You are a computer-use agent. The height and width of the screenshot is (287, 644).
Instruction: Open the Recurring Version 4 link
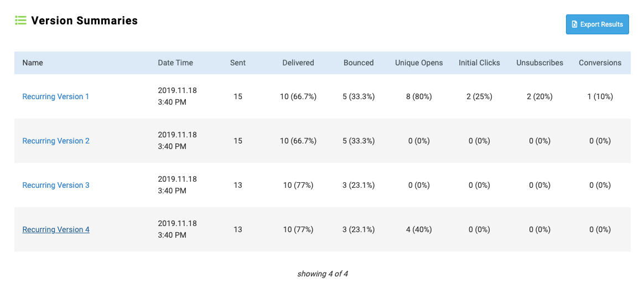click(x=56, y=229)
